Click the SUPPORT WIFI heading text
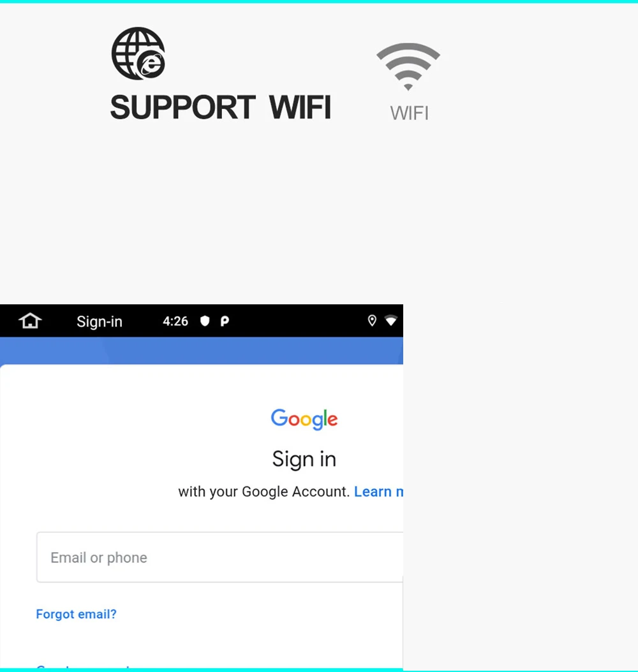The image size is (638, 672). [220, 107]
